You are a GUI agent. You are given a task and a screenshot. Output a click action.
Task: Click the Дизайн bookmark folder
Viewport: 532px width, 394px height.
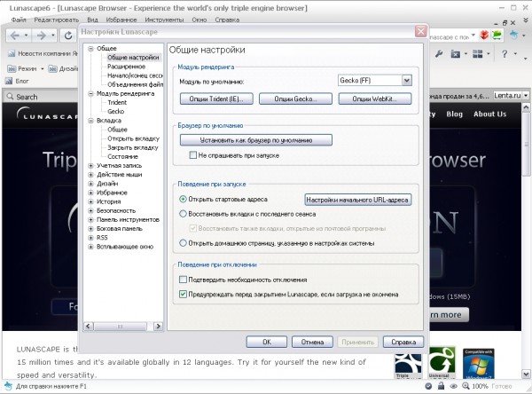(63, 68)
